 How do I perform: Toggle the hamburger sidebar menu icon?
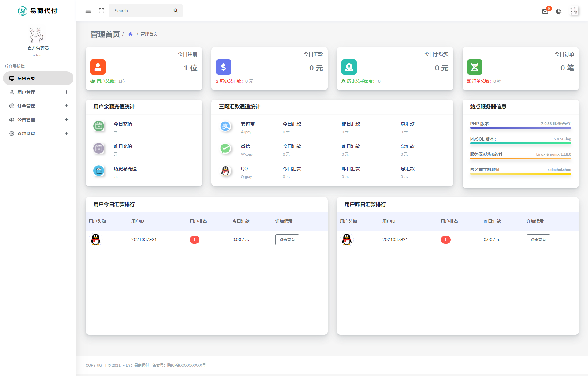pos(88,11)
